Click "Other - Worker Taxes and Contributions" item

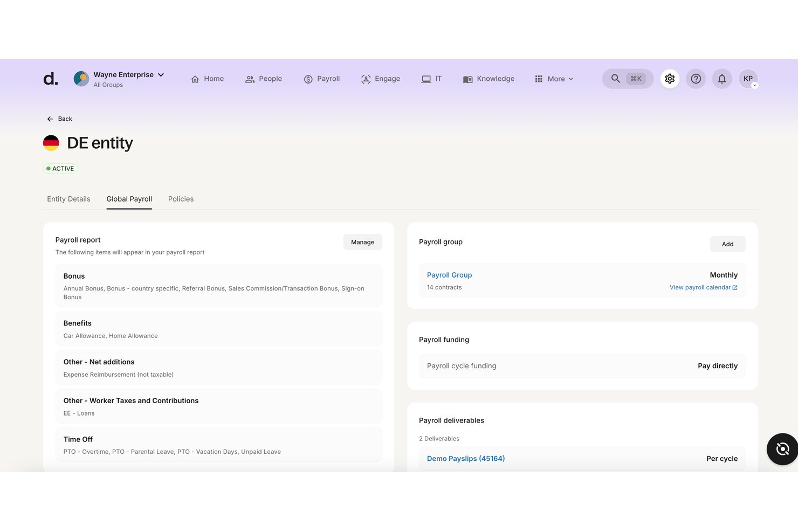[x=218, y=406]
